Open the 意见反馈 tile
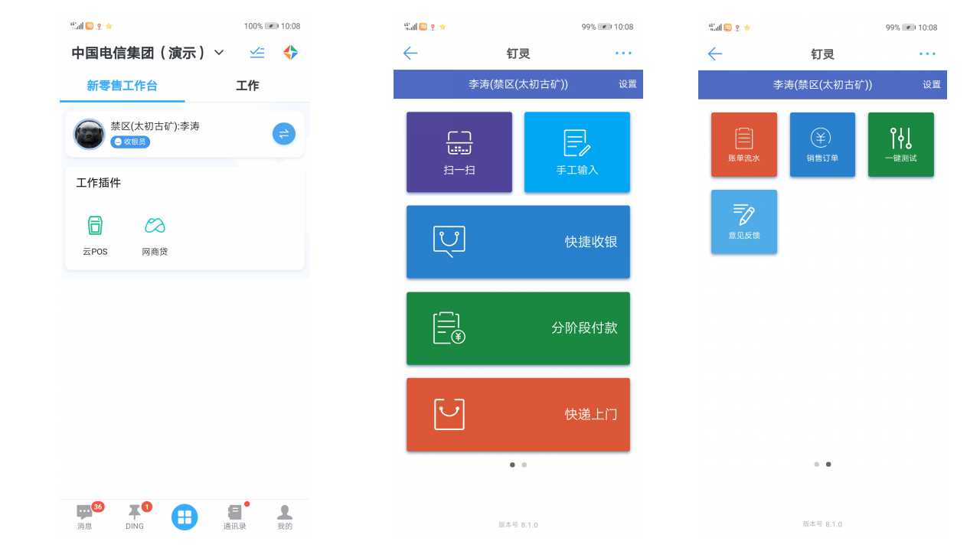This screenshot has width=980, height=551. [744, 221]
